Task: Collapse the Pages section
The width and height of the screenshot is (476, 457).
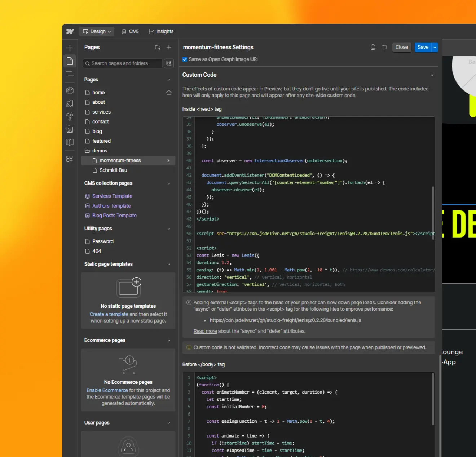Action: pyautogui.click(x=169, y=80)
